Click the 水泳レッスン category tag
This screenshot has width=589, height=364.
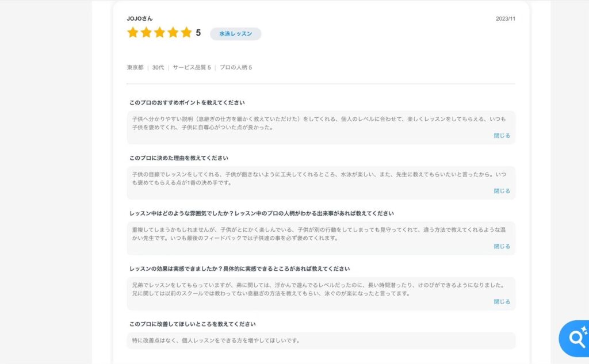235,34
